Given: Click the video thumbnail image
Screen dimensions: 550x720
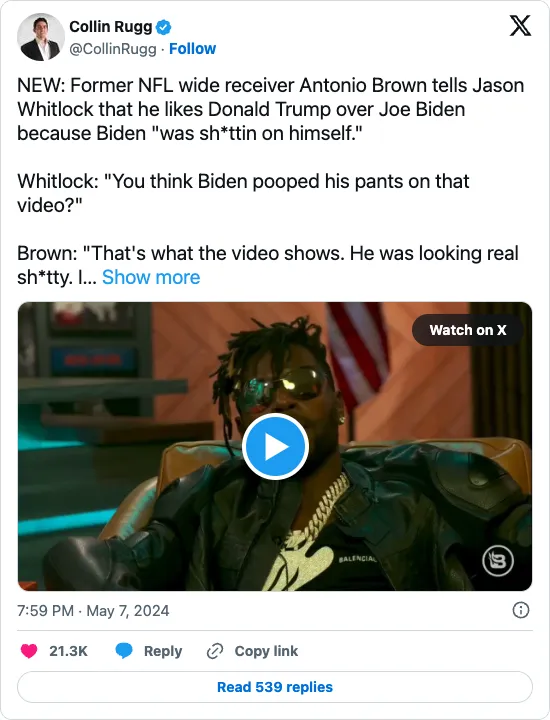Looking at the screenshot, I should point(275,446).
